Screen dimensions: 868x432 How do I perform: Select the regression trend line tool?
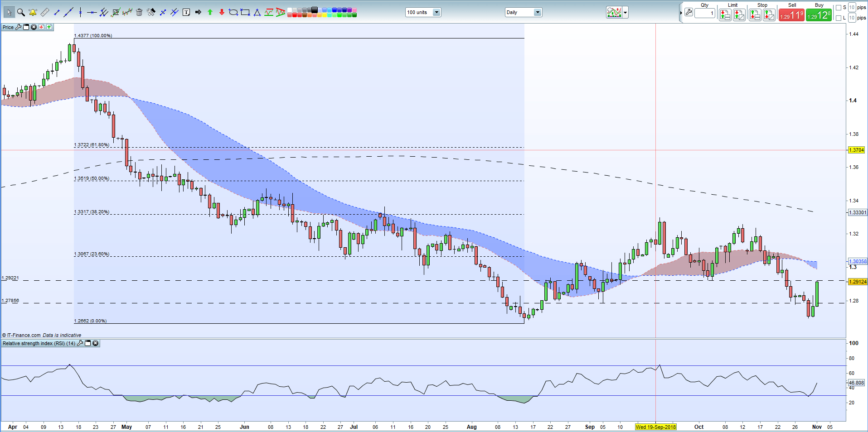point(127,12)
